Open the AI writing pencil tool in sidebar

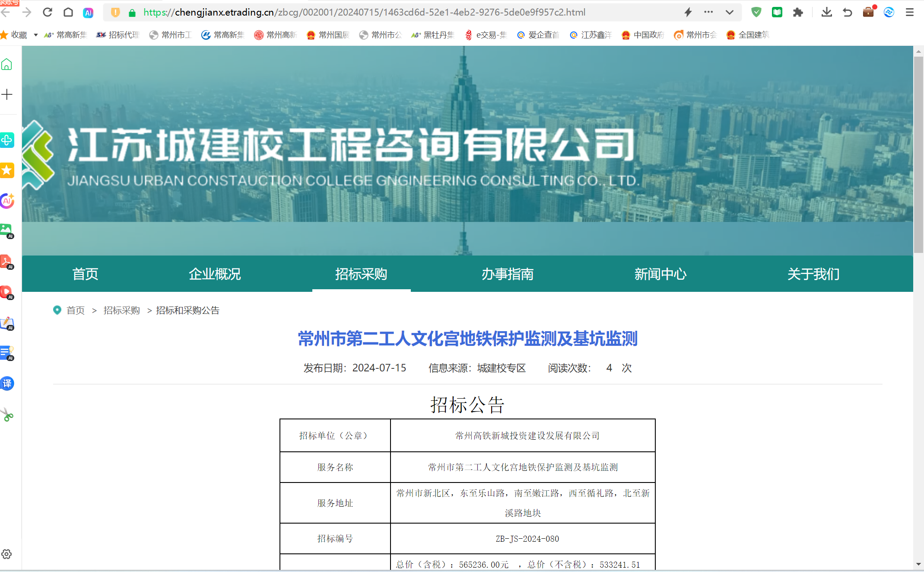pyautogui.click(x=7, y=323)
